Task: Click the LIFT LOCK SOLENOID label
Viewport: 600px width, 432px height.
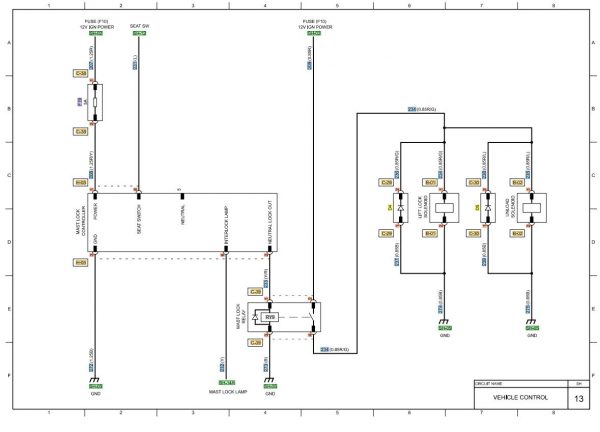Action: 422,208
